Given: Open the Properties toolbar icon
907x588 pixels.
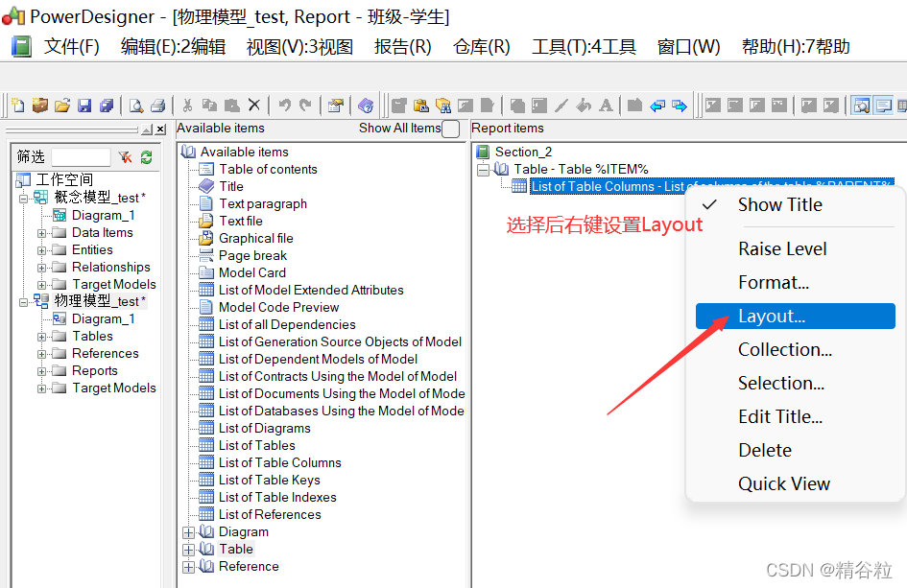Looking at the screenshot, I should (336, 106).
